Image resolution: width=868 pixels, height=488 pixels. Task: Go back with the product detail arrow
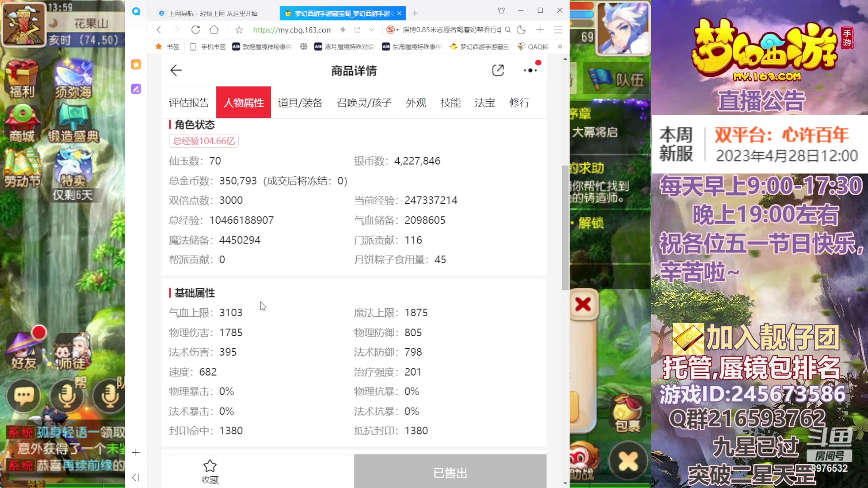[176, 70]
